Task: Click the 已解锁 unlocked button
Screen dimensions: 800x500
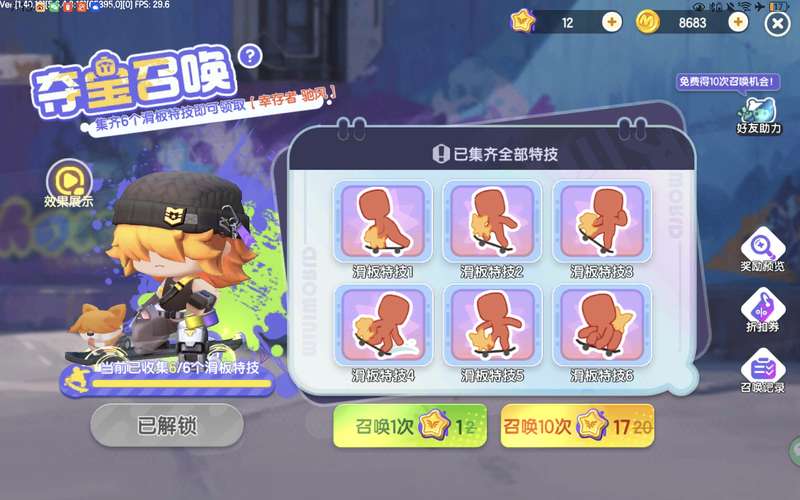Action: pos(167,425)
